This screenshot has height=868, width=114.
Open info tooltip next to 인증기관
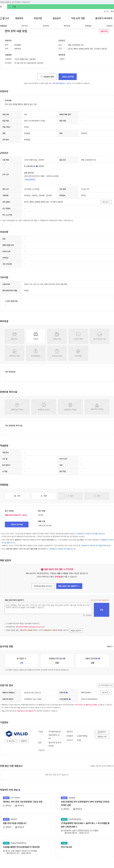click(67, 692)
